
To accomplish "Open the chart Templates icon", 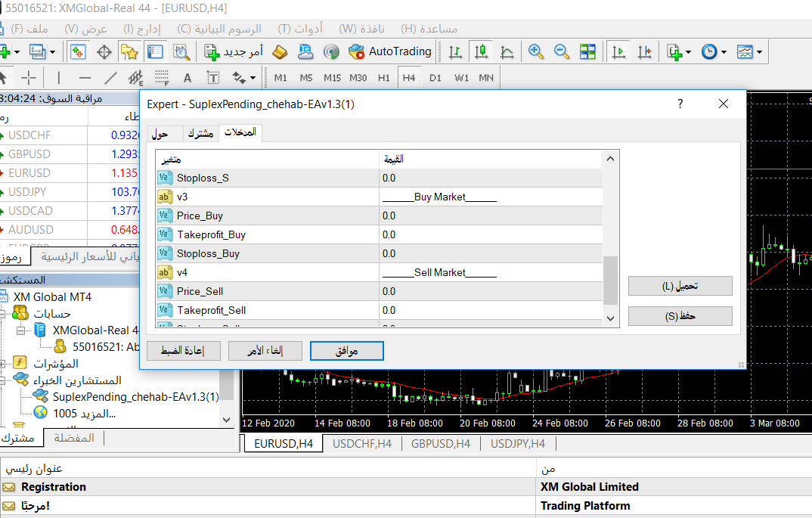I will coord(745,51).
